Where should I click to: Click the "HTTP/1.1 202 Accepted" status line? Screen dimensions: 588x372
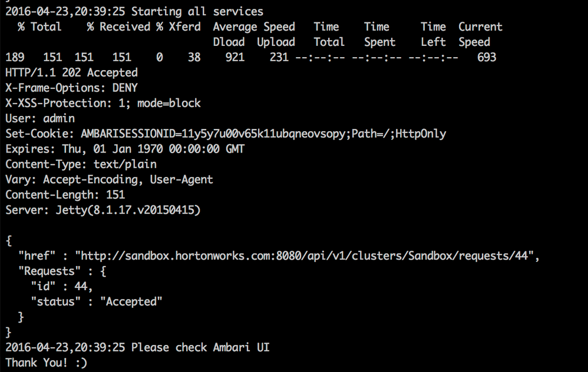click(71, 72)
